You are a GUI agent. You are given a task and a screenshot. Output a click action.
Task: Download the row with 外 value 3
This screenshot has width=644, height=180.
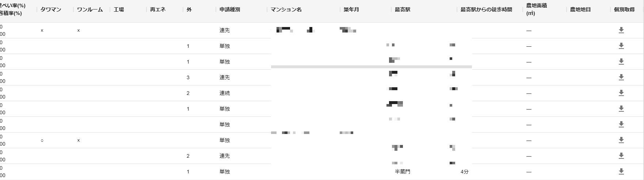[x=621, y=77]
